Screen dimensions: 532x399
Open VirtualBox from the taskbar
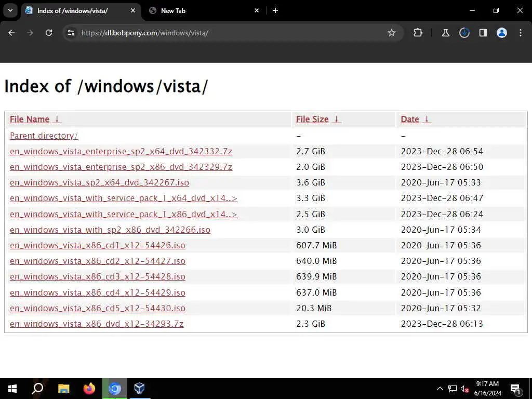(x=139, y=389)
